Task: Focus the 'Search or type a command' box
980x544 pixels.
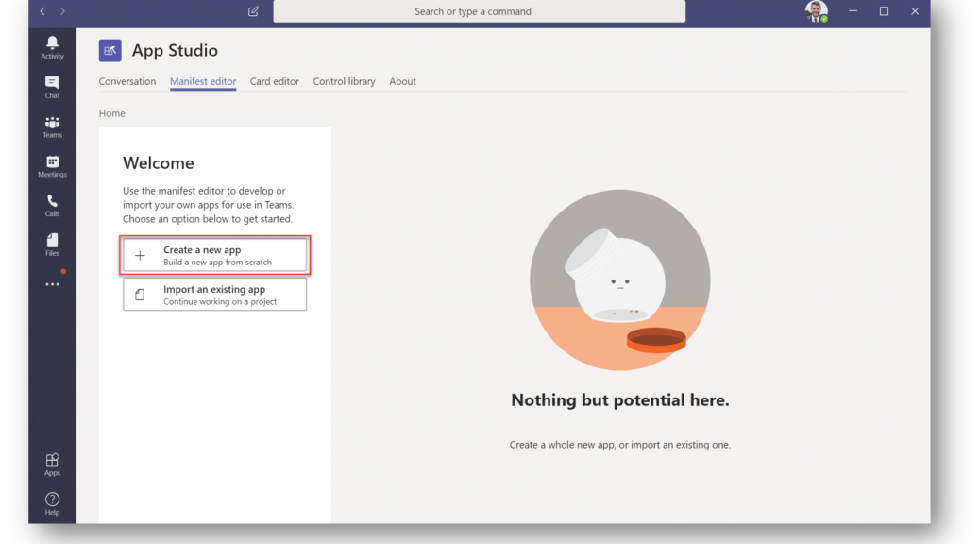Action: (x=480, y=11)
